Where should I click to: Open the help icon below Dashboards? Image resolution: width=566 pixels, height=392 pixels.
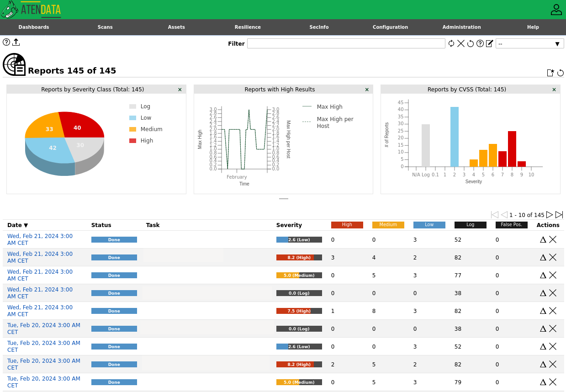(x=6, y=42)
